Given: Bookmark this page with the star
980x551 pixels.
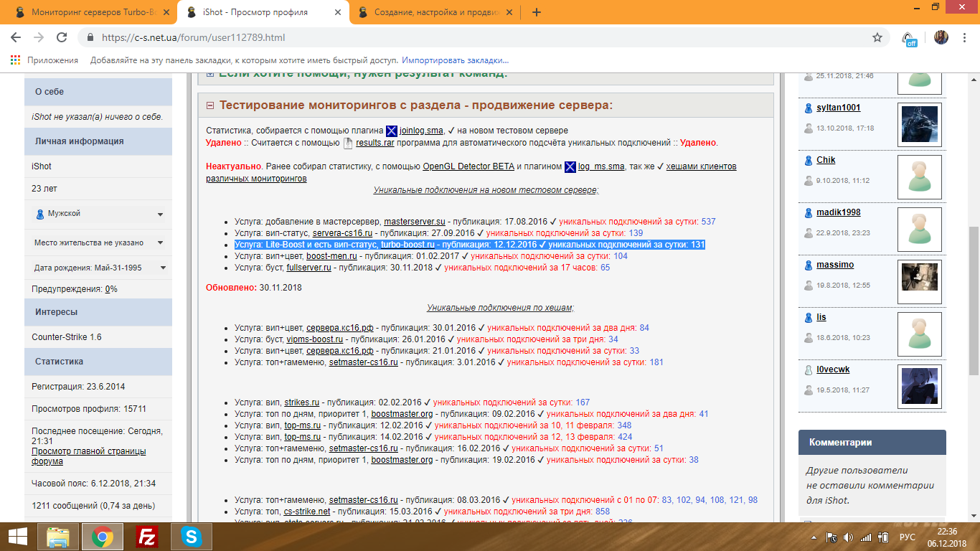Looking at the screenshot, I should pos(877,37).
